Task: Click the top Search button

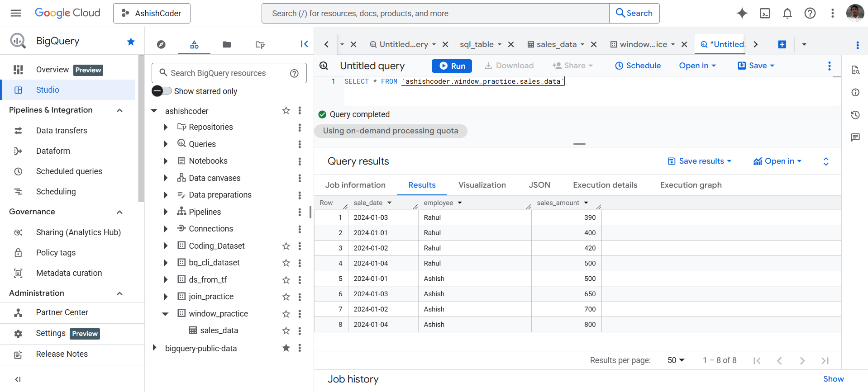Action: pyautogui.click(x=634, y=13)
